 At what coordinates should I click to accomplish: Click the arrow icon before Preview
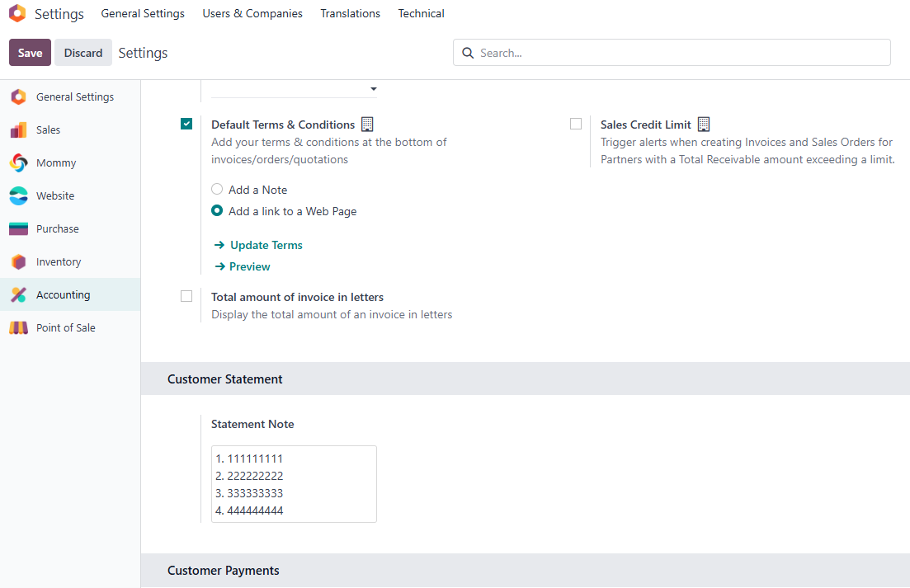[x=219, y=266]
